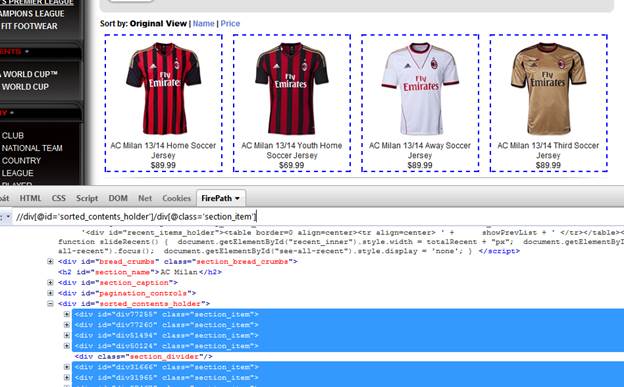
Task: Click the AC Milan 13/14 Youth Home Soccer Jersey title
Action: tap(292, 150)
